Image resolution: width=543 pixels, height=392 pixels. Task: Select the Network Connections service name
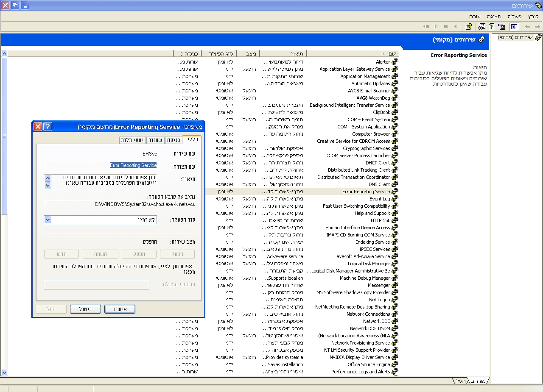coord(368,314)
